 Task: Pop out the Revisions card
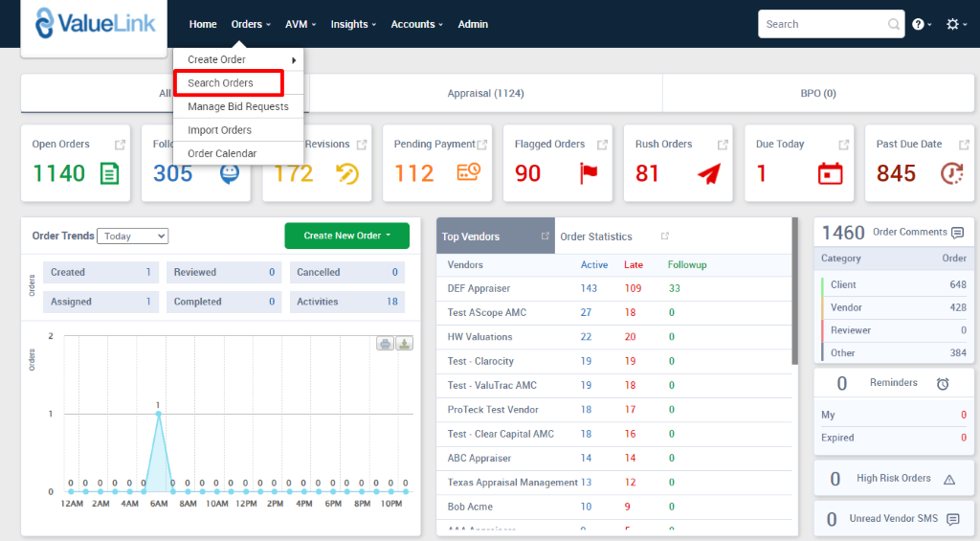[361, 146]
